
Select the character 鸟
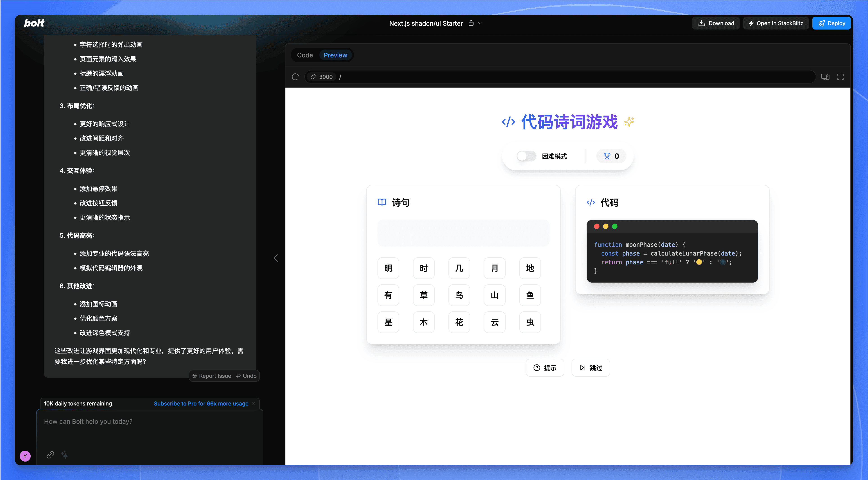[x=459, y=295]
